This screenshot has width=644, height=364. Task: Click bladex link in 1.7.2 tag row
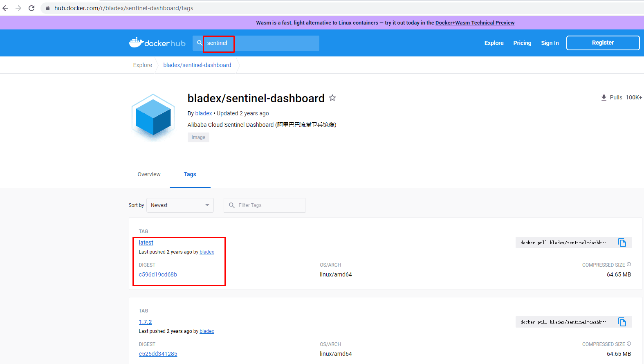[207, 331]
